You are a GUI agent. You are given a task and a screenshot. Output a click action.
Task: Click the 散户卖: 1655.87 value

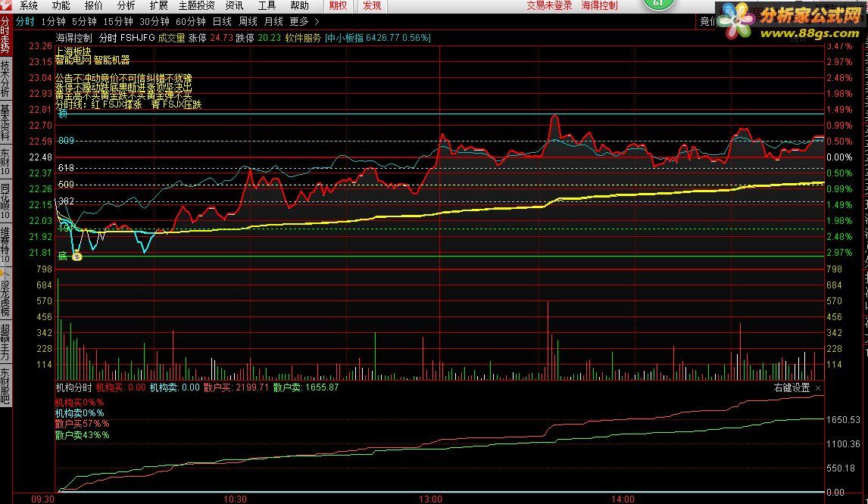click(x=306, y=387)
